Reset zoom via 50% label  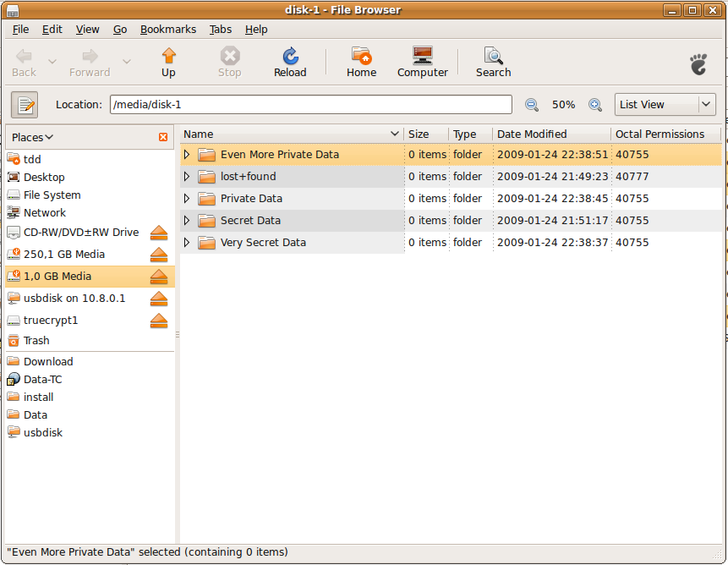pyautogui.click(x=563, y=105)
